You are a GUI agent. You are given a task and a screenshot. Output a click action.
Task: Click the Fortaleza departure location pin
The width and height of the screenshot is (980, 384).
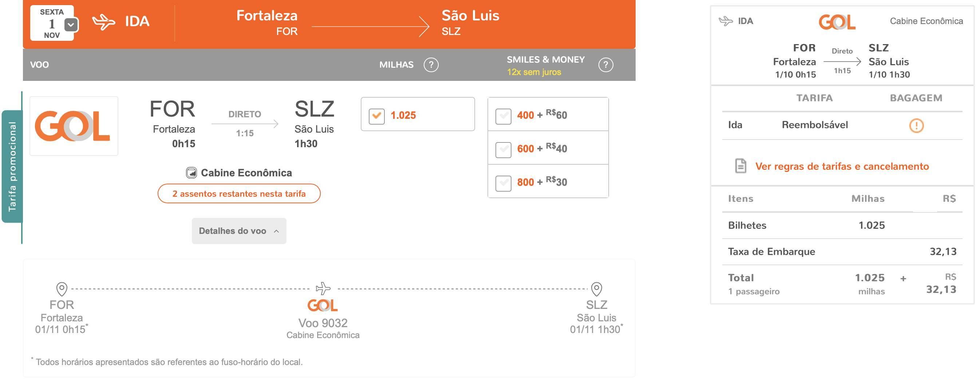pyautogui.click(x=62, y=289)
